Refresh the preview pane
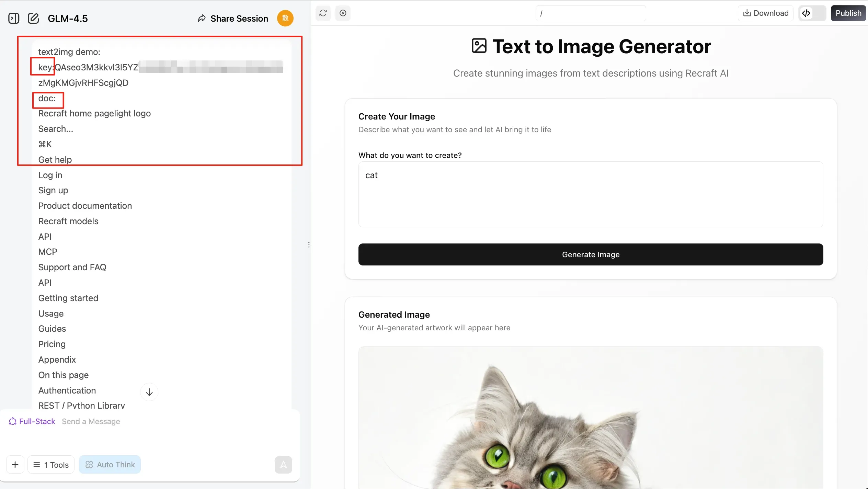This screenshot has width=868, height=489. 323,13
